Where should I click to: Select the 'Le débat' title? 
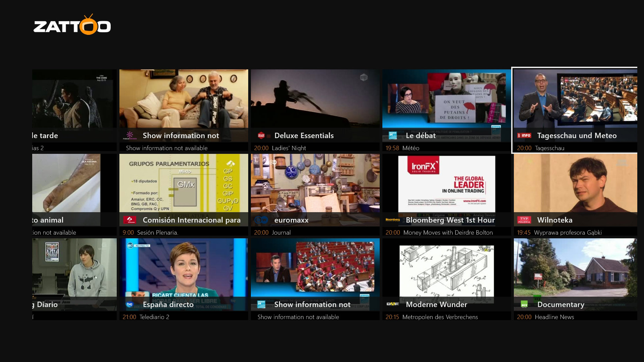(x=421, y=135)
